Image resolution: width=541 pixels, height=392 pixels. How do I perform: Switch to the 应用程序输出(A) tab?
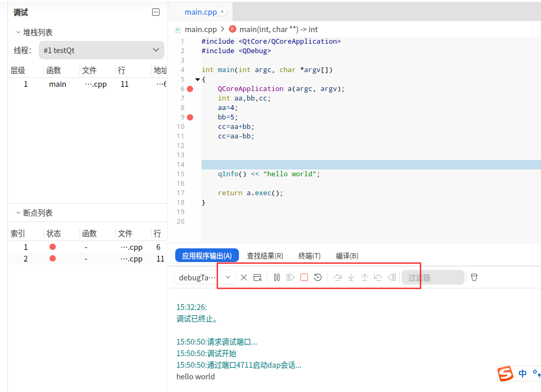(207, 256)
